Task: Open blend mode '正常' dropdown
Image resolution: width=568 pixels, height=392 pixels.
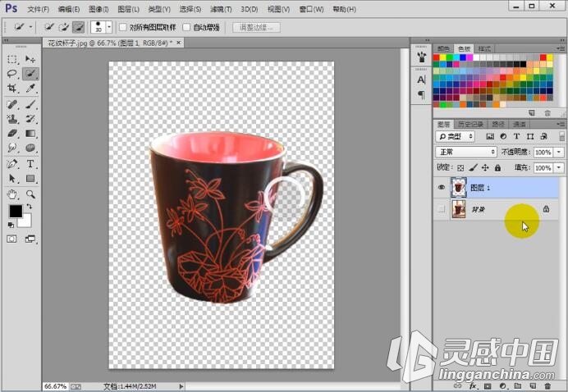Action: click(x=466, y=152)
